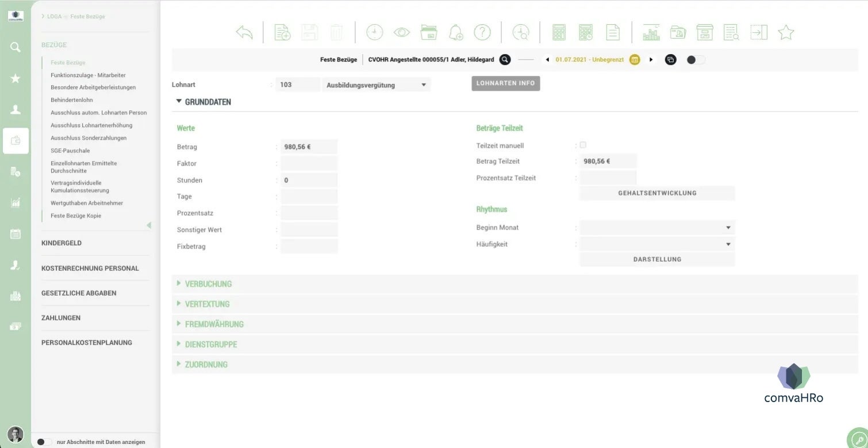Click the Betrag field showing 980,56 €

(309, 147)
